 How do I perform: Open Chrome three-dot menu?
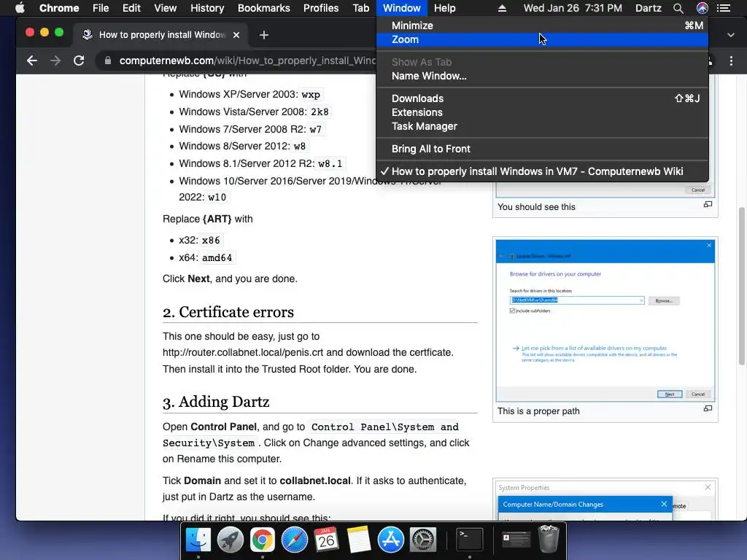(x=731, y=61)
